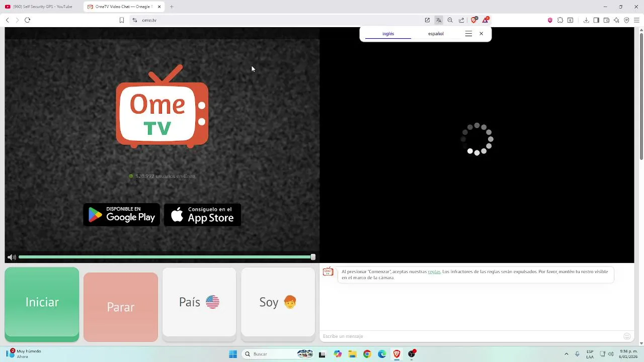Get the app on Google Play
This screenshot has width=644, height=362.
(x=121, y=215)
